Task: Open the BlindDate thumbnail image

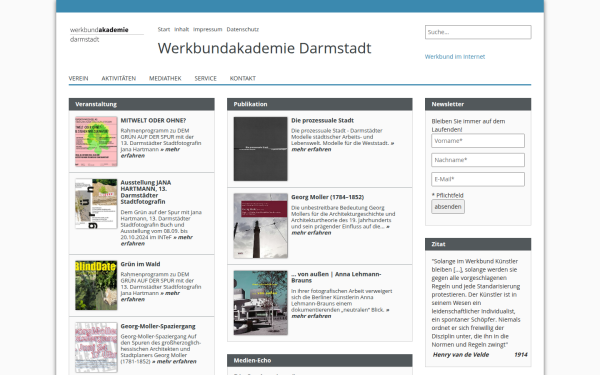Action: pyautogui.click(x=96, y=285)
